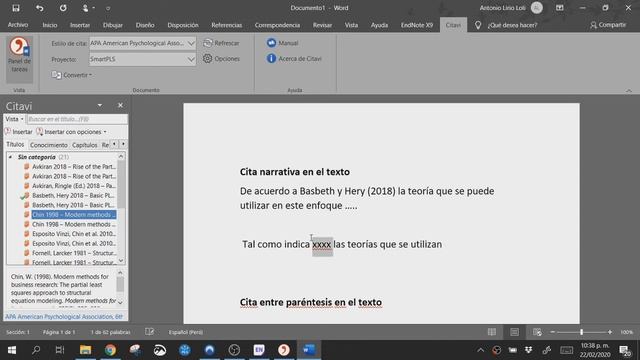
Task: Open Windows taskbar search
Action: point(36,350)
